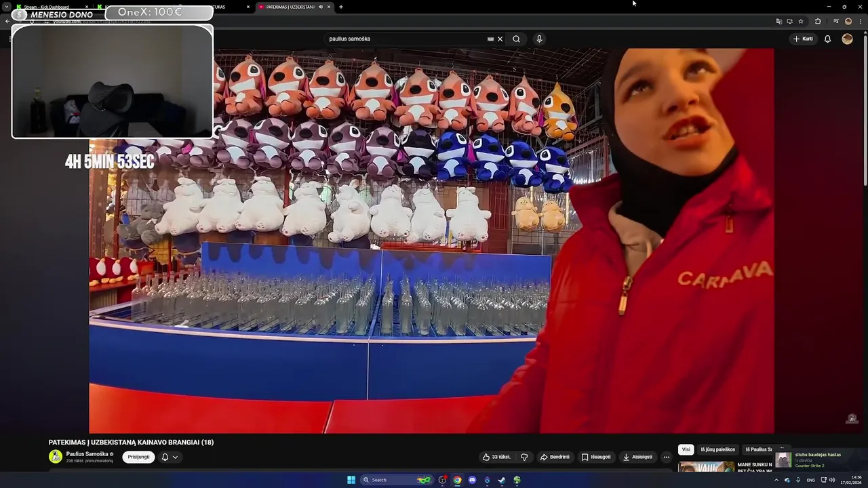Download the video with Atsisiųsti
Viewport: 868px width, 488px height.
point(637,457)
